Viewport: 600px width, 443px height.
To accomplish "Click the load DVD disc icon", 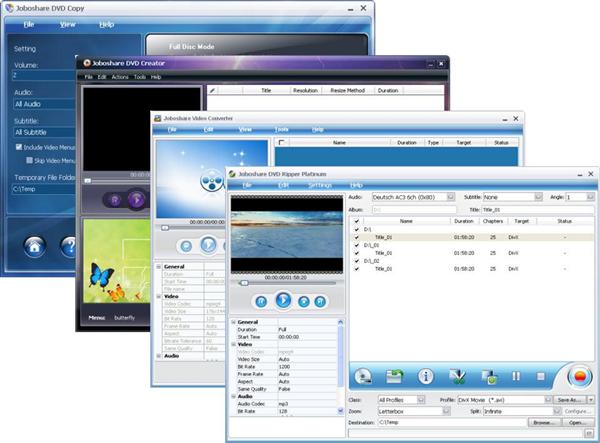I will click(x=362, y=376).
